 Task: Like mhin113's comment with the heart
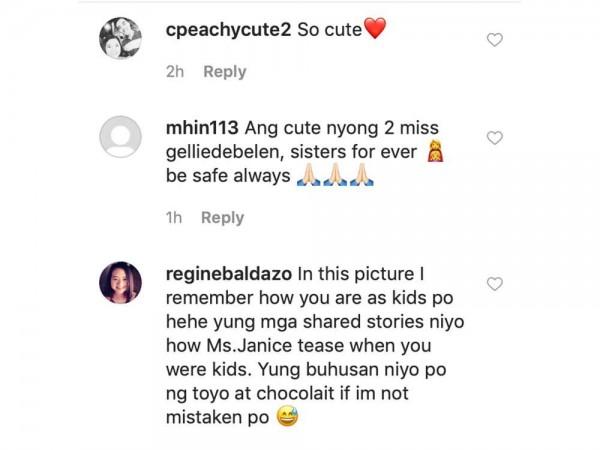tap(494, 138)
